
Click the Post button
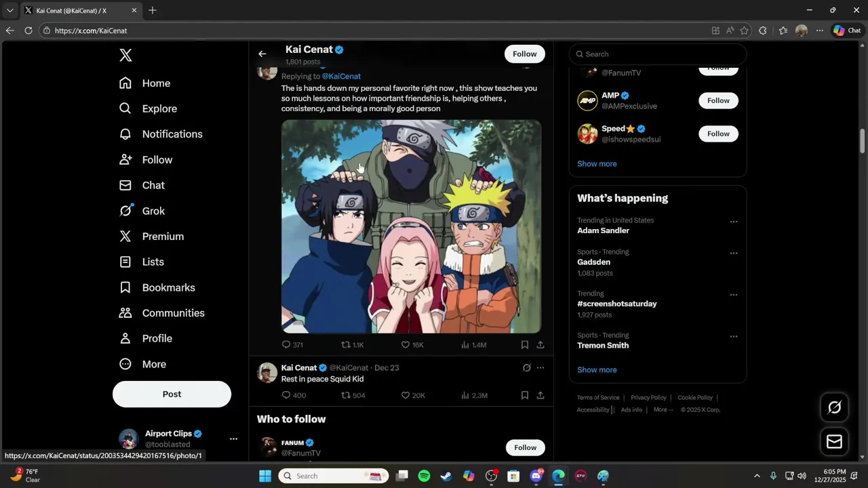(172, 394)
